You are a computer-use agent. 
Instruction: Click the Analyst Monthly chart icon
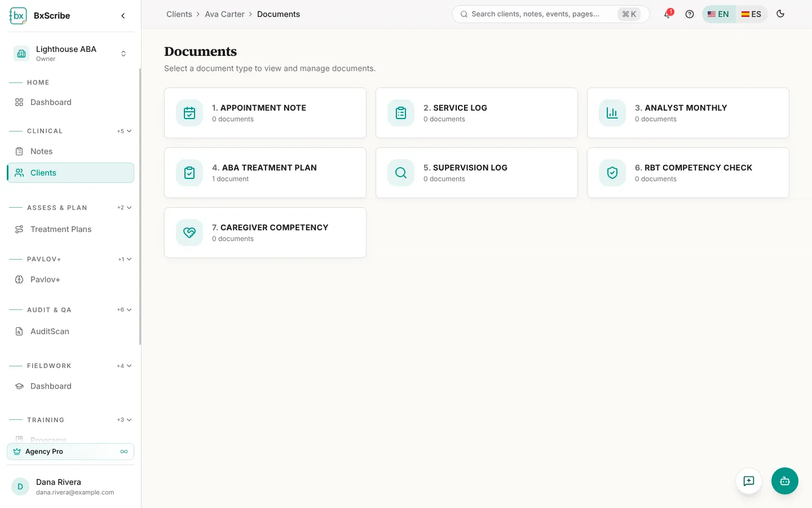(x=612, y=113)
